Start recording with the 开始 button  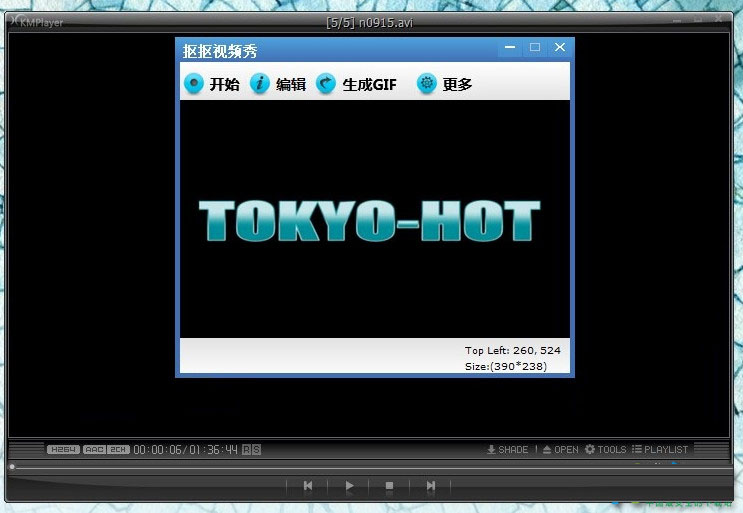click(x=212, y=84)
